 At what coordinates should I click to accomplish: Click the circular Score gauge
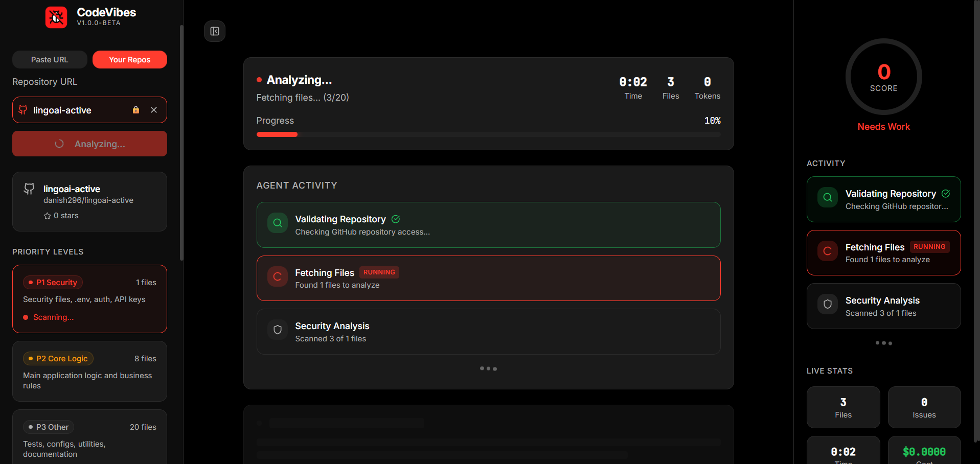pyautogui.click(x=884, y=77)
